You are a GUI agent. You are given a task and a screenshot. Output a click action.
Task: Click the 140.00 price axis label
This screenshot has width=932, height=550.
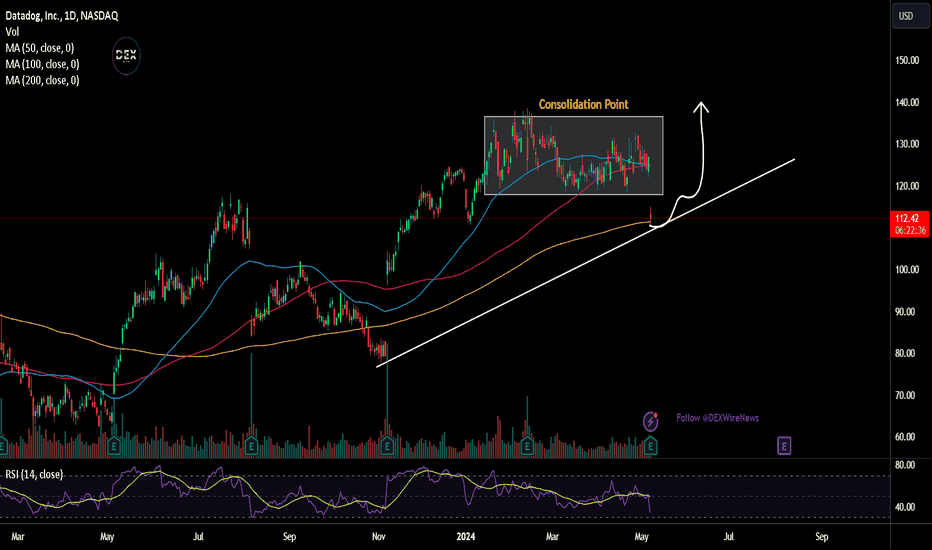point(907,102)
